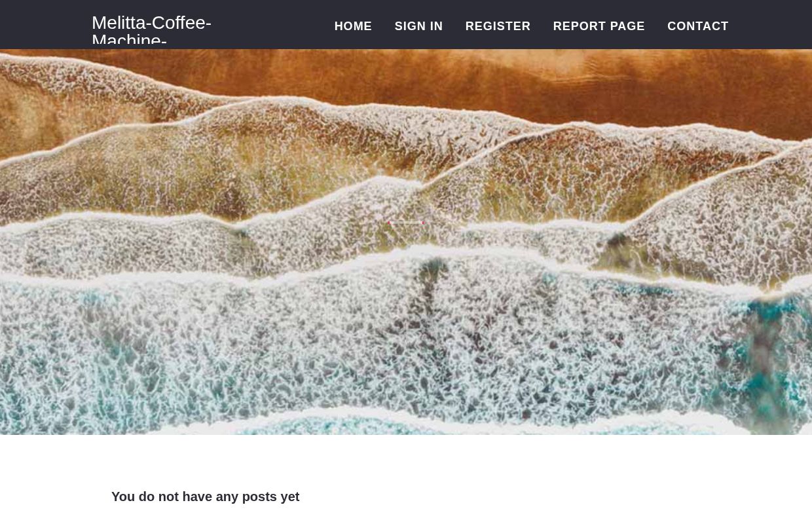This screenshot has width=812, height=524.
Task: Select the blog name in the dark header
Action: 151,31
